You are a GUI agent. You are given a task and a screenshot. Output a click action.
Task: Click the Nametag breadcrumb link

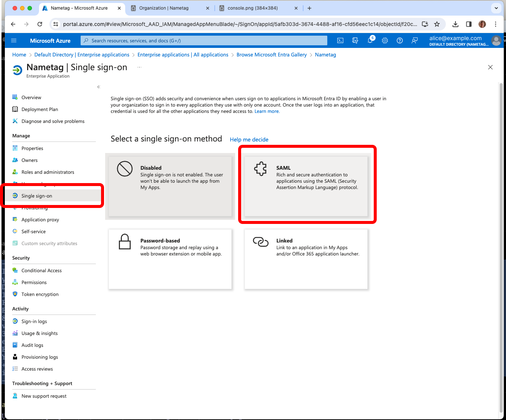[325, 55]
